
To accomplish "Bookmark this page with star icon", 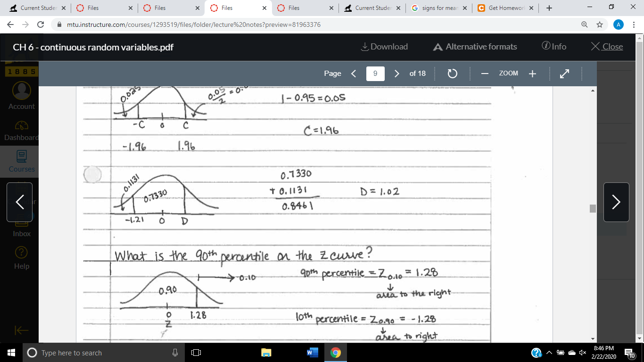I will click(600, 25).
